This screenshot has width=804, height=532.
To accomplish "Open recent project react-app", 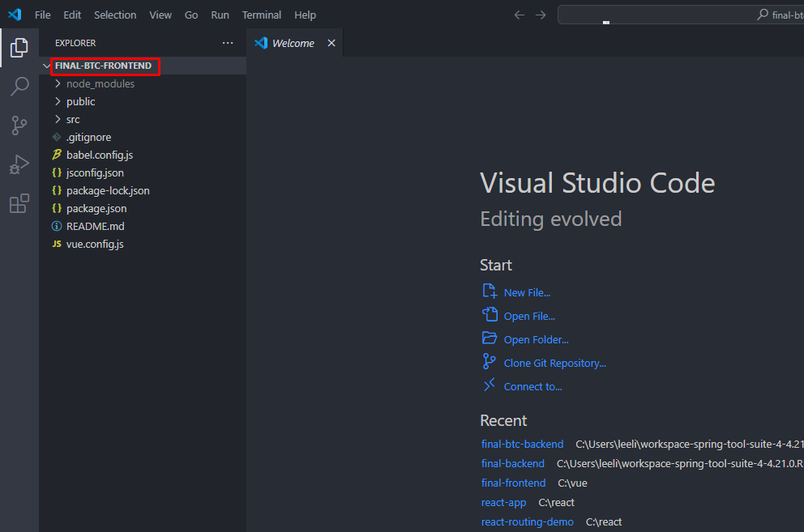I will pos(503,502).
